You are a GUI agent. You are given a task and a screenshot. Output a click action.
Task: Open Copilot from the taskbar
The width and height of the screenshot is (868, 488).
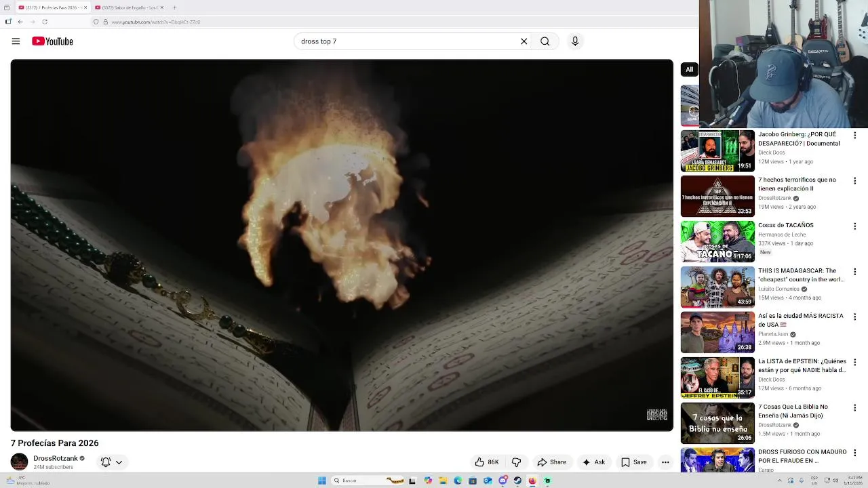click(428, 481)
